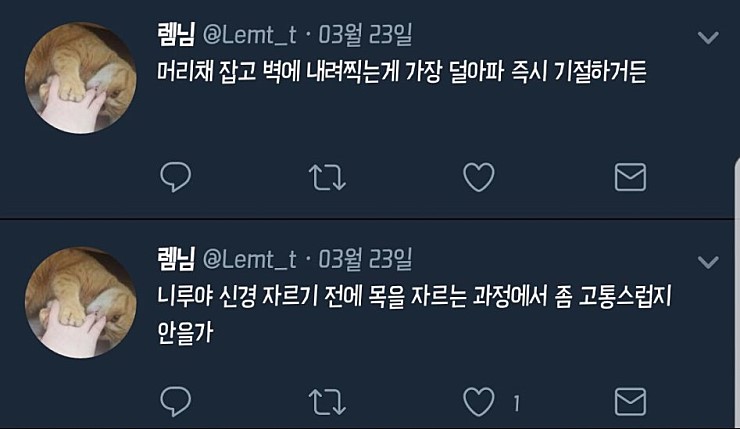
Task: Expand the chevron options on the 니루야 tweet
Action: click(x=708, y=262)
